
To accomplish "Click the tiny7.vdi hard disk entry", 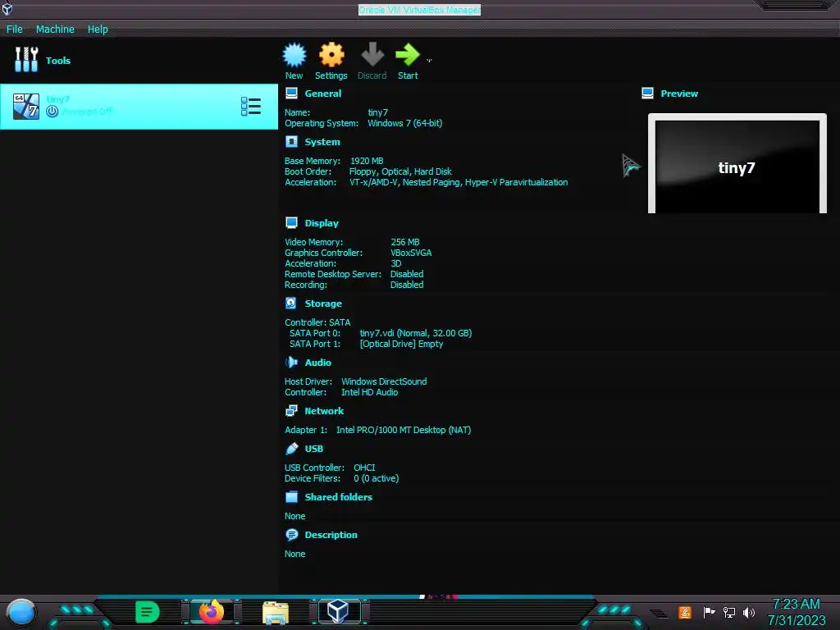I will [x=415, y=333].
